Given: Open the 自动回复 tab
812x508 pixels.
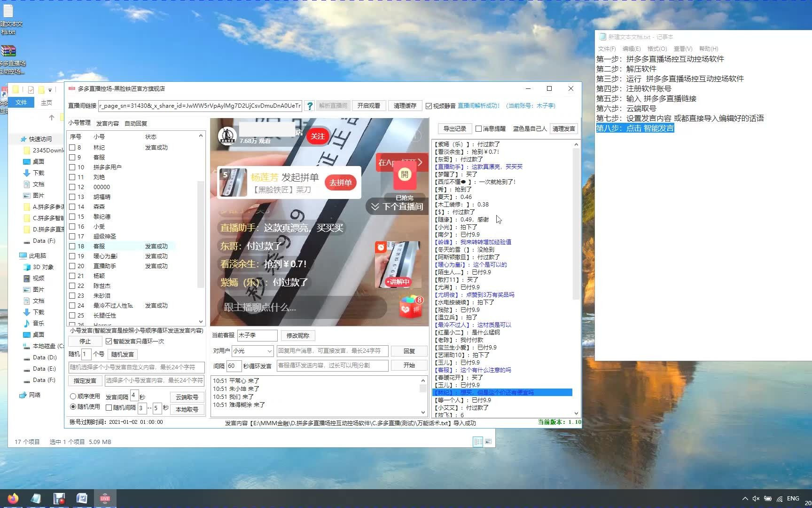Looking at the screenshot, I should pyautogui.click(x=136, y=123).
